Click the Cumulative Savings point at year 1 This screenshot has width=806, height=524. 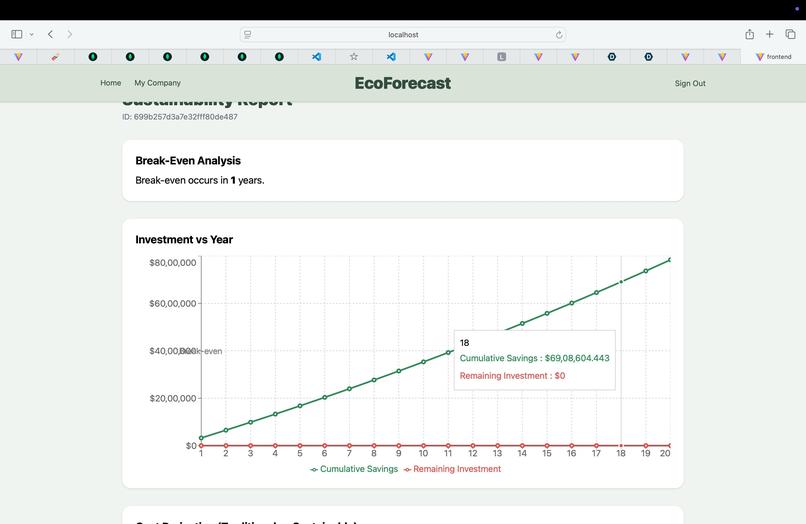tap(201, 438)
